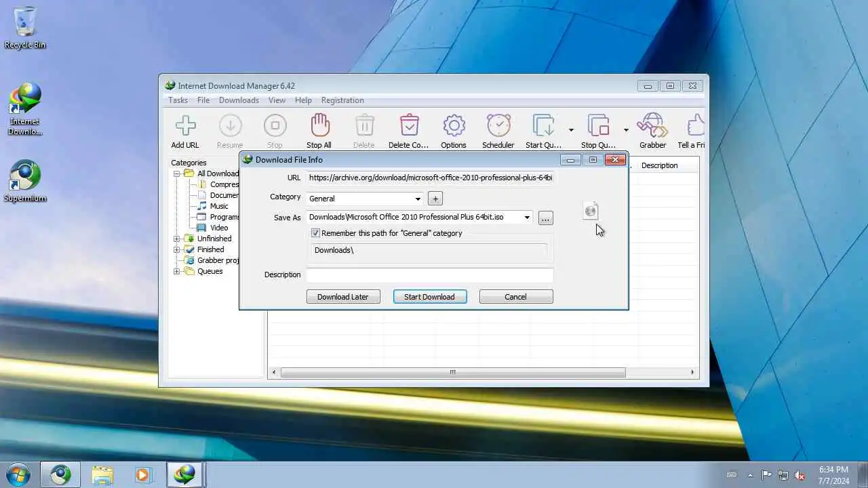Open the Stop Queue dropdown arrow
868x488 pixels.
click(x=626, y=129)
